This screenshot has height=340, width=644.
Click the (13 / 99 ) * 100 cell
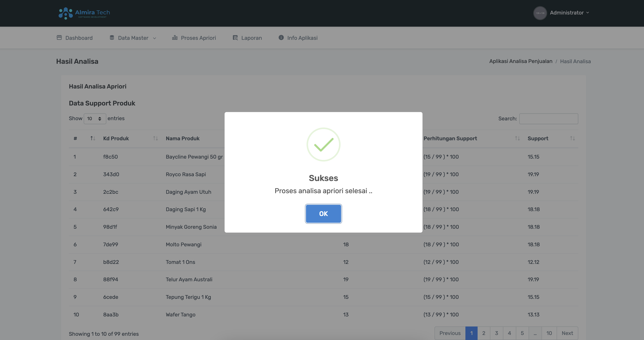coord(441,314)
